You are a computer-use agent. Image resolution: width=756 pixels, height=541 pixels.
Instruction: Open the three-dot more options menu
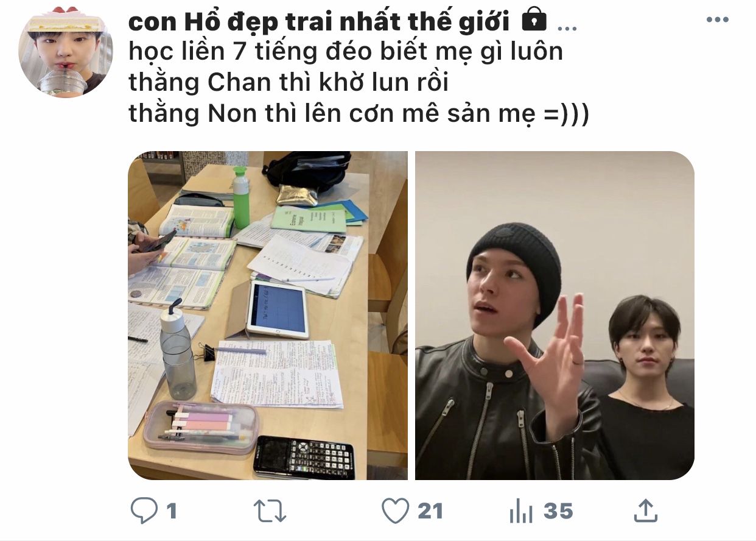point(717,19)
